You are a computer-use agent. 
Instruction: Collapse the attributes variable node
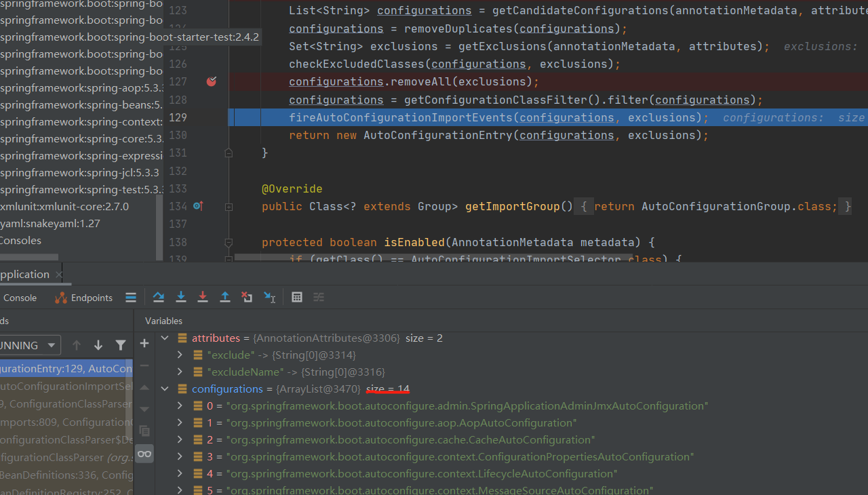tap(165, 338)
